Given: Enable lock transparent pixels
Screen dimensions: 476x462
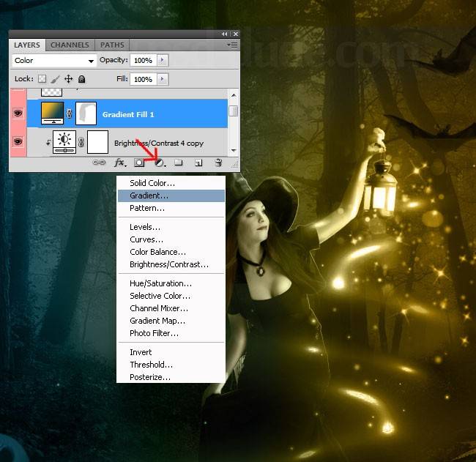Looking at the screenshot, I should click(42, 79).
